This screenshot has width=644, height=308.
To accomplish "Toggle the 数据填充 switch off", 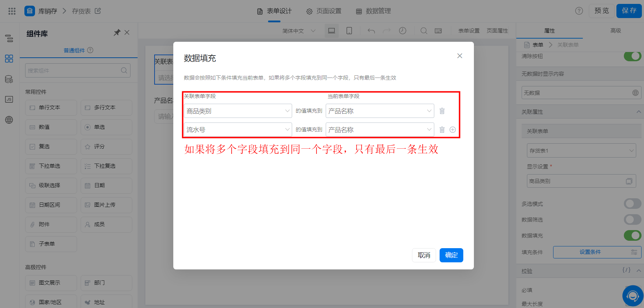I will click(x=633, y=235).
